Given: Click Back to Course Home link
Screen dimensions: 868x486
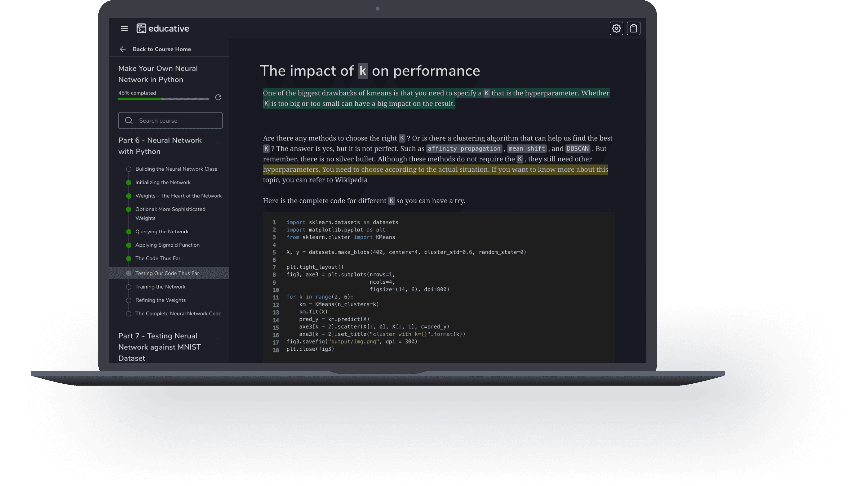Looking at the screenshot, I should point(162,49).
